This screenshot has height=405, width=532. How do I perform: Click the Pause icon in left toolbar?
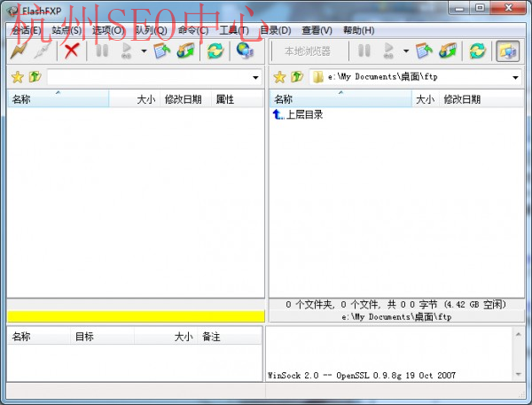pyautogui.click(x=102, y=51)
